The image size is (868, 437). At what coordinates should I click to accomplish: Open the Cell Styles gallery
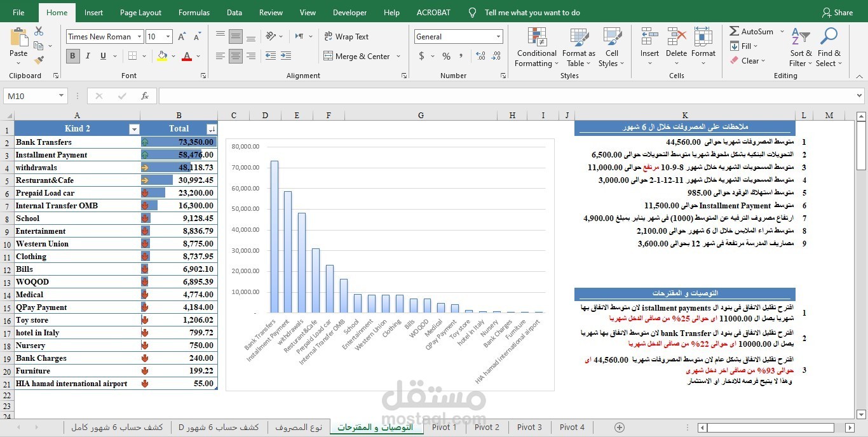[611, 46]
